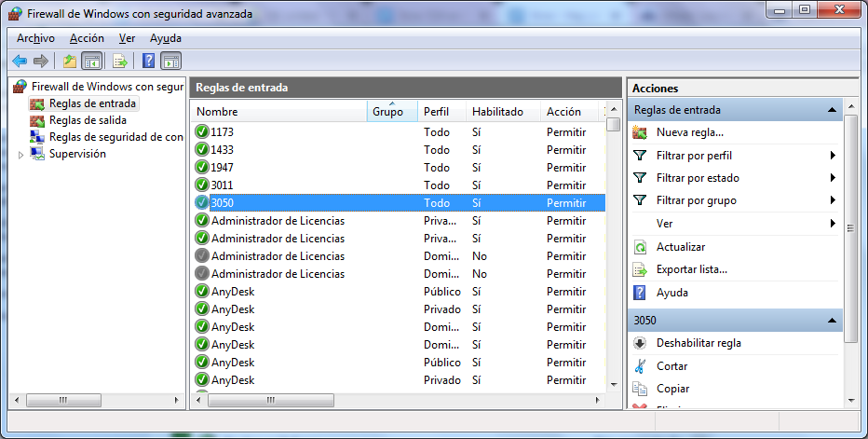Sort rules by the Nombre column header

click(279, 112)
